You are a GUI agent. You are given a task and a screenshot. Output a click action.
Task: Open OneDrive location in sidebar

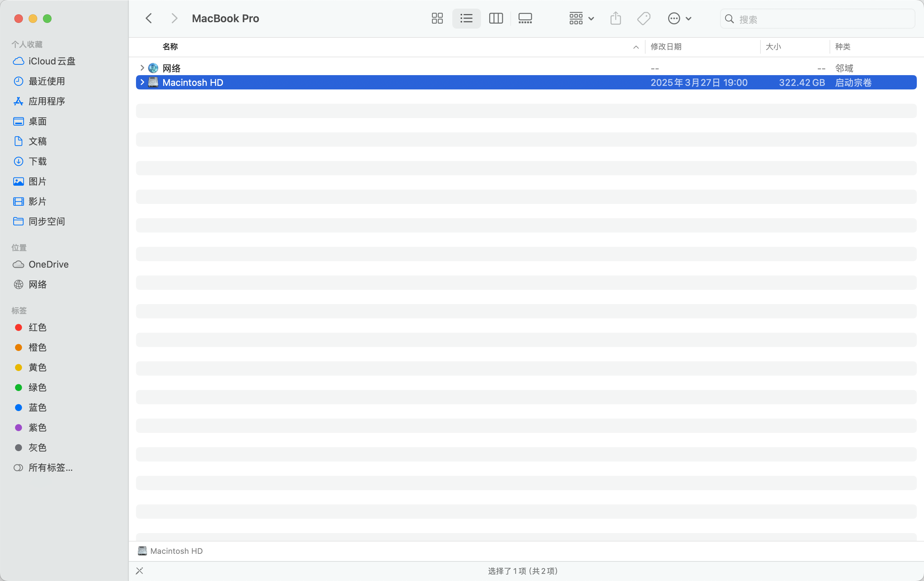[48, 264]
